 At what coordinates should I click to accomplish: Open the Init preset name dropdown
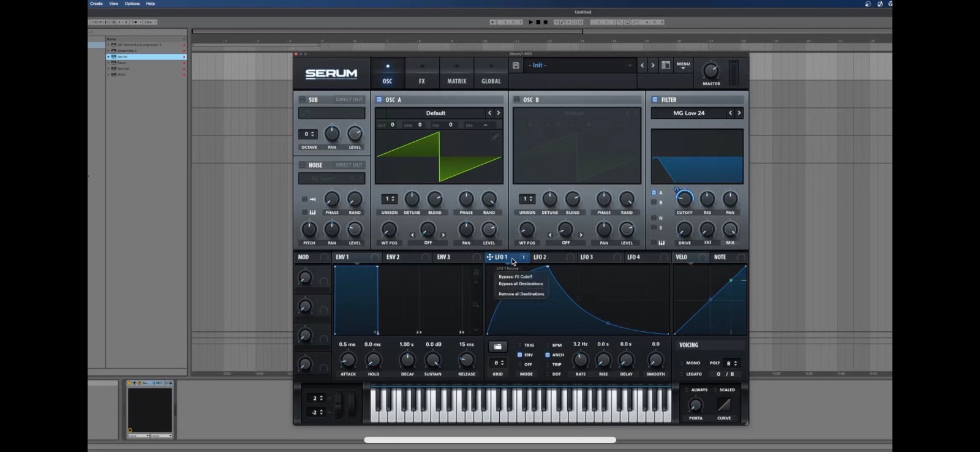tap(579, 66)
